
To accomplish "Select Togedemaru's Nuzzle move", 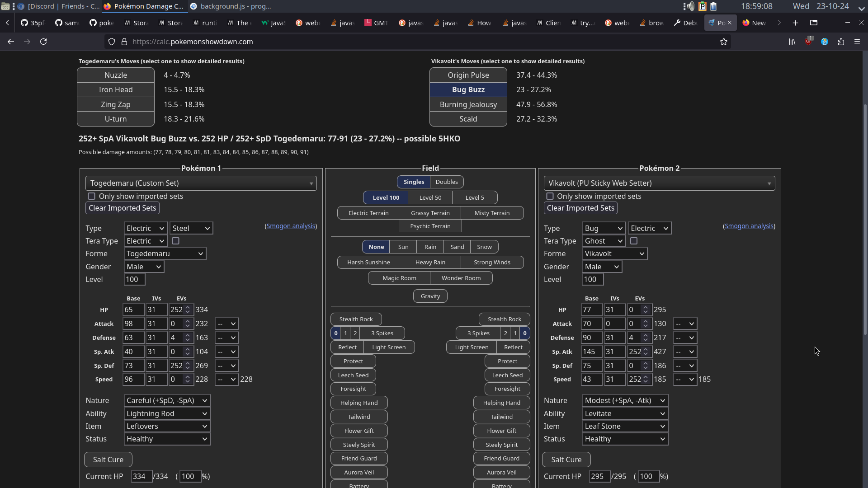I will coord(116,75).
